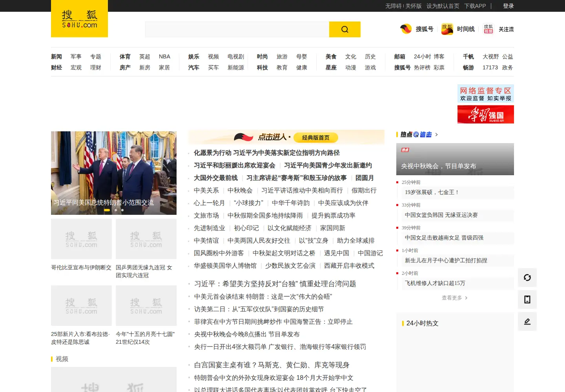Click the Sohu.com yellow logo
The image size is (565, 392).
tap(79, 19)
